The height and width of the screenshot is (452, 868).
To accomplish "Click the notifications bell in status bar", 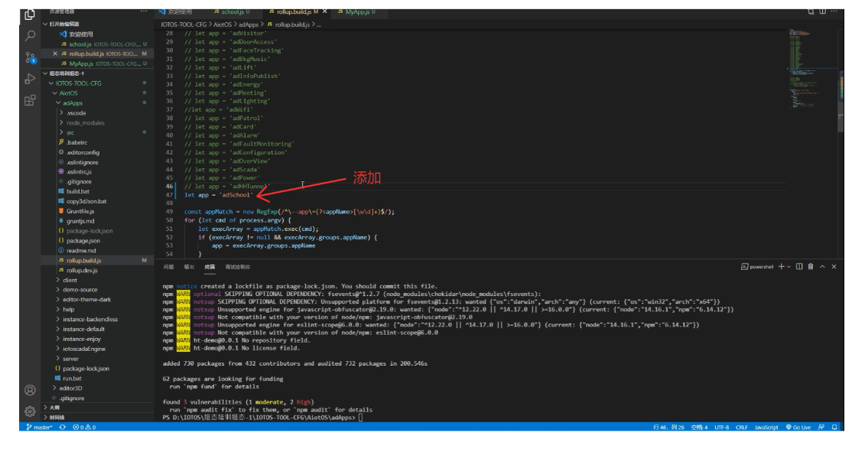I will (x=835, y=428).
